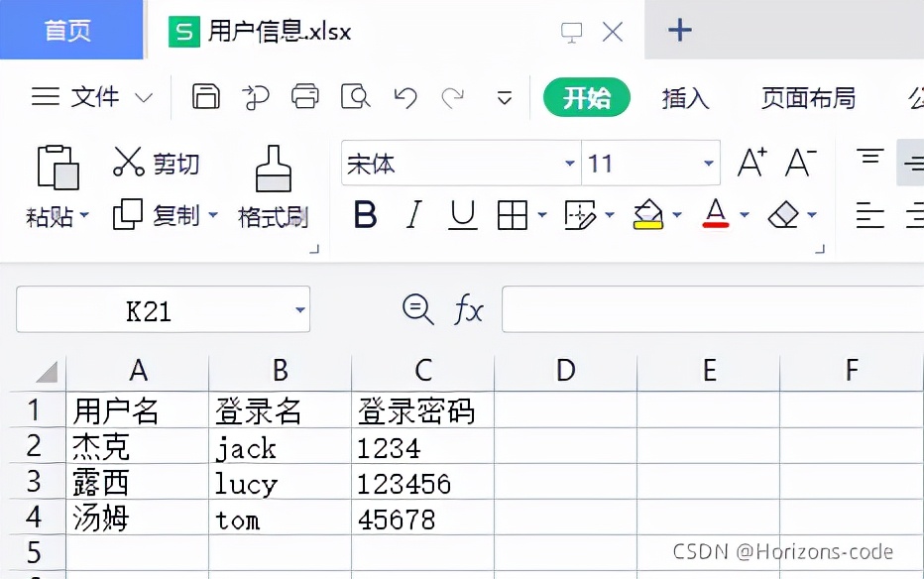Toggle underline formatting
The height and width of the screenshot is (579, 924).
462,214
